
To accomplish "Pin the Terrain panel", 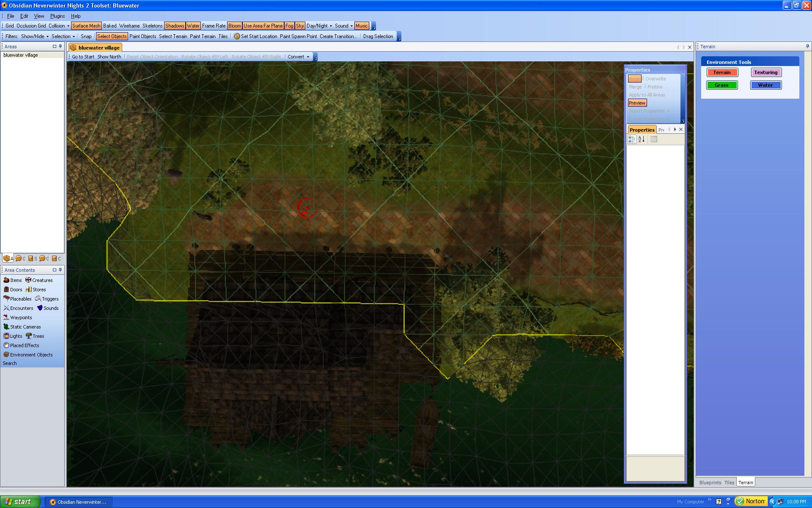I will pos(807,47).
